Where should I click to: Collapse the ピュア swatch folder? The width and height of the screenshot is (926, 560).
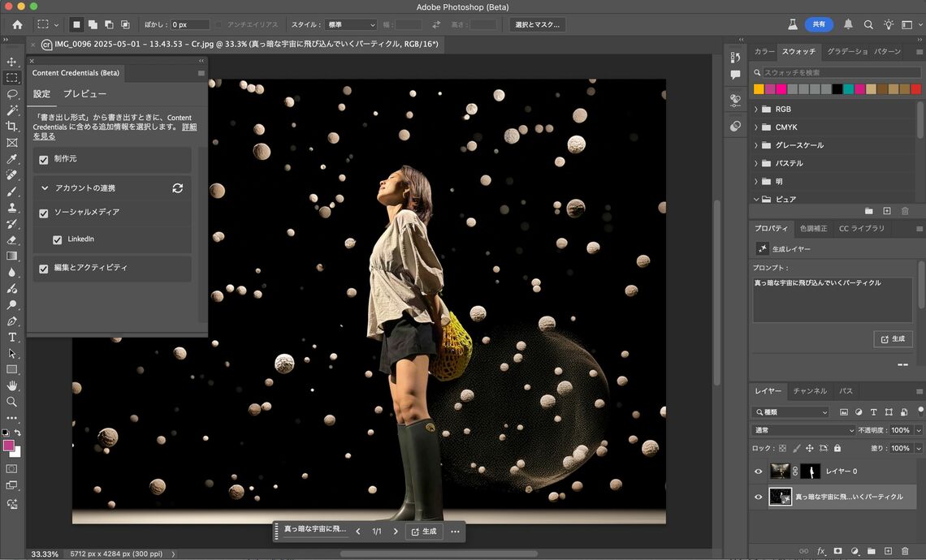(x=756, y=200)
